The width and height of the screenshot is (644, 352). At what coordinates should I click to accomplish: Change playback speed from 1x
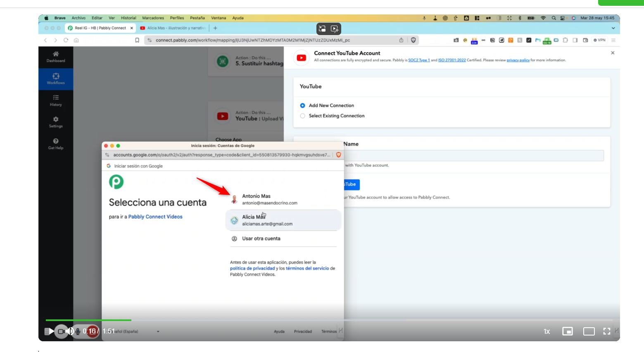547,331
